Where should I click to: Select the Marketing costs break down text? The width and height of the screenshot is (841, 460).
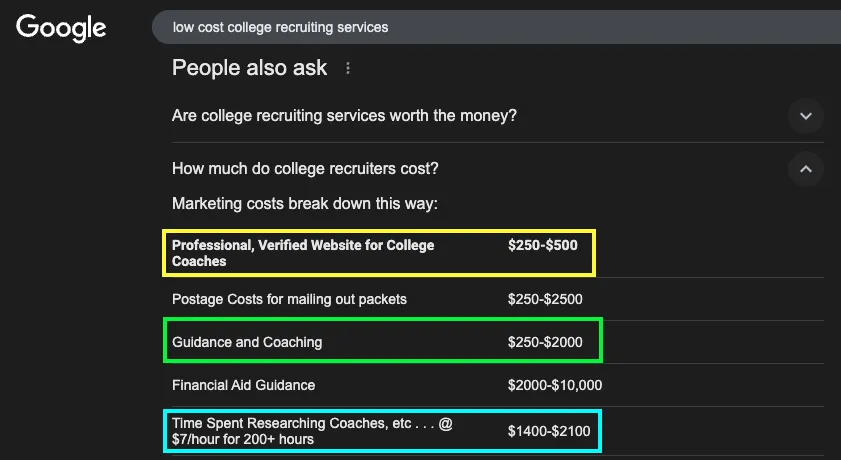(x=305, y=204)
